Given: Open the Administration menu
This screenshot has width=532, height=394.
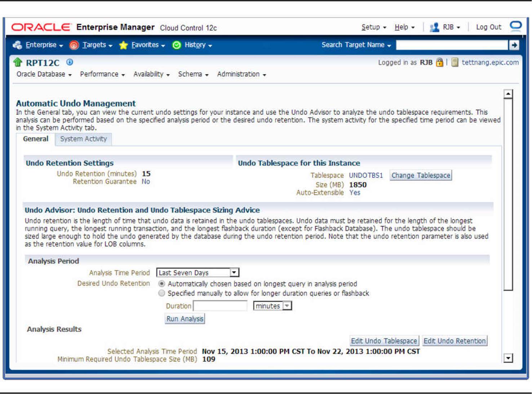Looking at the screenshot, I should click(241, 74).
